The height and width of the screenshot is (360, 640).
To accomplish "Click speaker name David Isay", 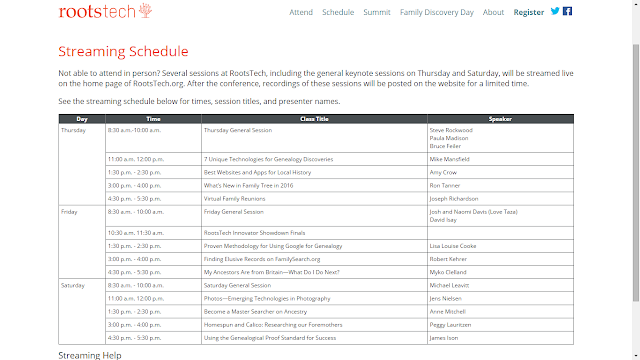I will click(x=443, y=220).
